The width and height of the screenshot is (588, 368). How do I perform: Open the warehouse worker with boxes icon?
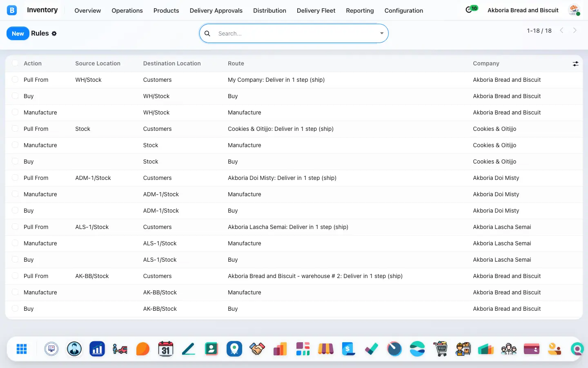pyautogui.click(x=463, y=349)
